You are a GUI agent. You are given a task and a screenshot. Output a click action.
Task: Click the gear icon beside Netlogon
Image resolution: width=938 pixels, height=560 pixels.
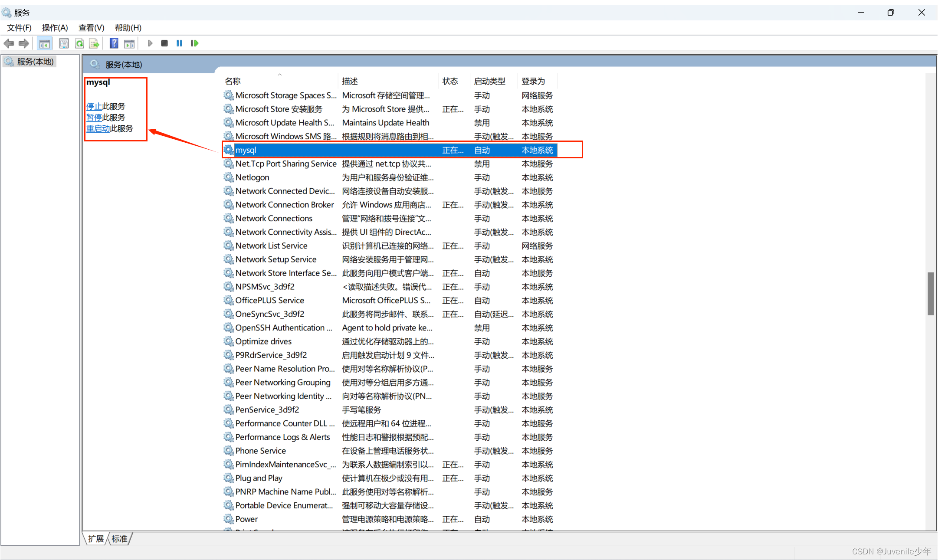[229, 177]
